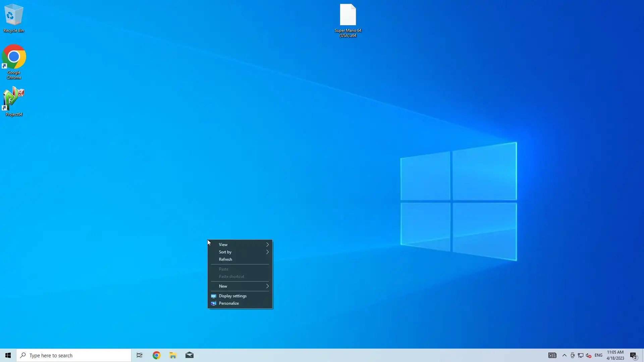Click the Windows Start button

pyautogui.click(x=8, y=355)
